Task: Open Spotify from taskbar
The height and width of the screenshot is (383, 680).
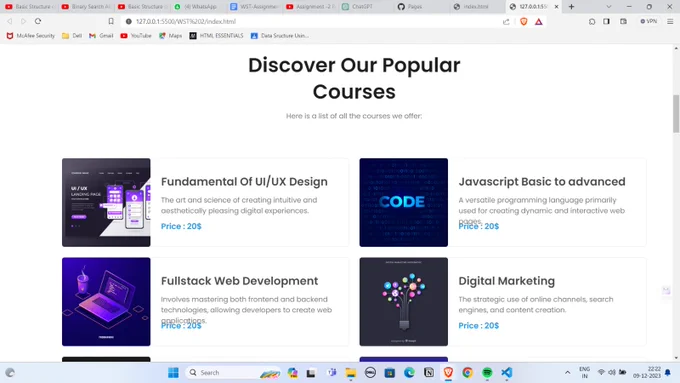Action: point(487,373)
